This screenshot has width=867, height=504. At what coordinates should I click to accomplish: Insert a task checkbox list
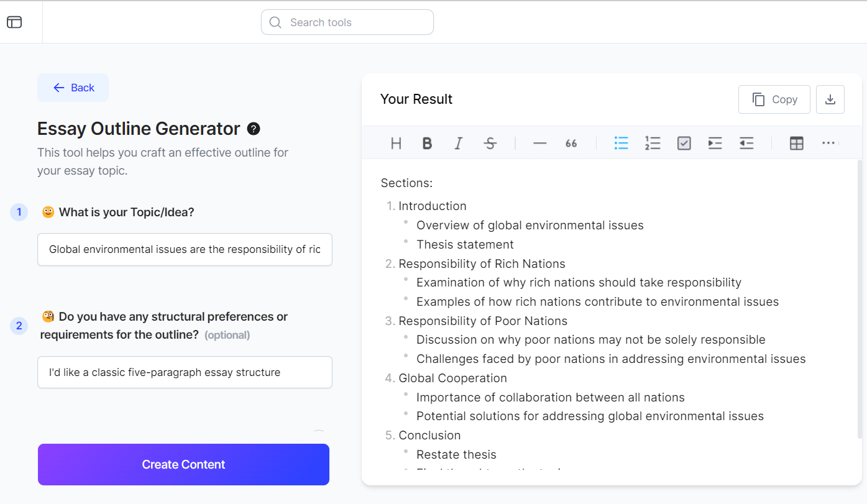coord(684,144)
